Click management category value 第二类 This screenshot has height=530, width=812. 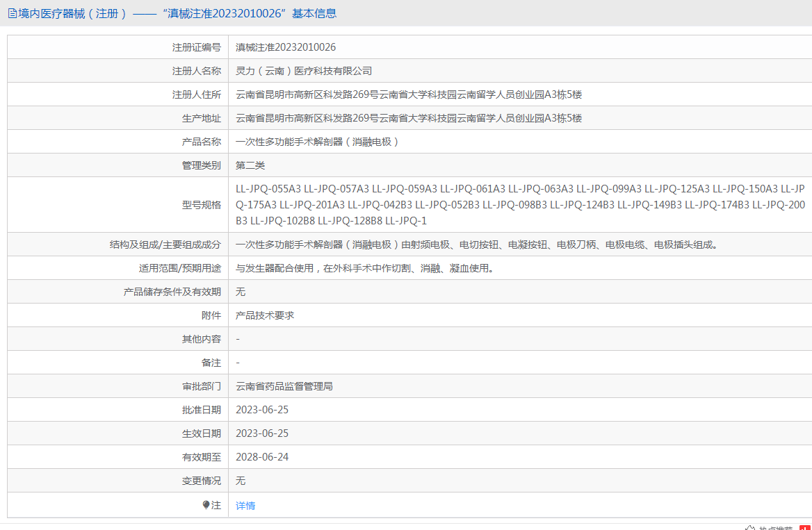[250, 165]
